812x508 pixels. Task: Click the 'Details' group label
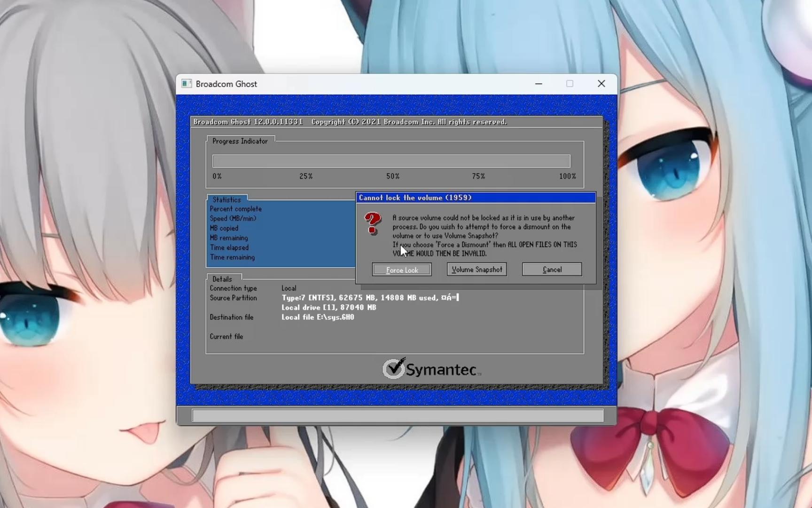(x=222, y=279)
